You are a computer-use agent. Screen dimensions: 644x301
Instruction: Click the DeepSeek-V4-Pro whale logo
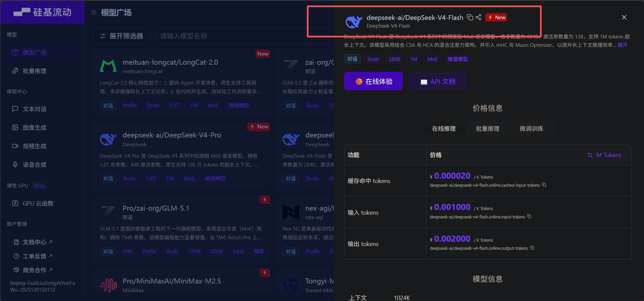[108, 139]
